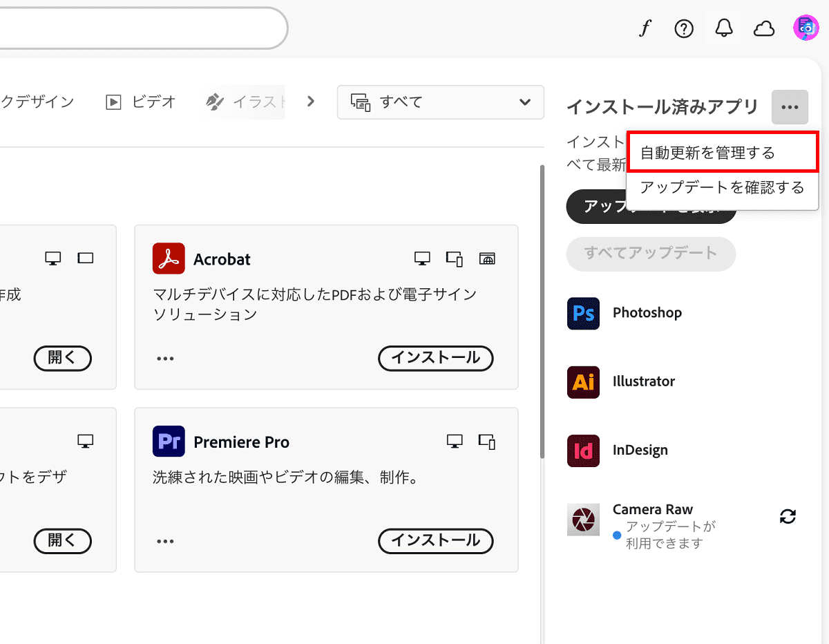Click the search input field
829x644 pixels.
coord(143,28)
